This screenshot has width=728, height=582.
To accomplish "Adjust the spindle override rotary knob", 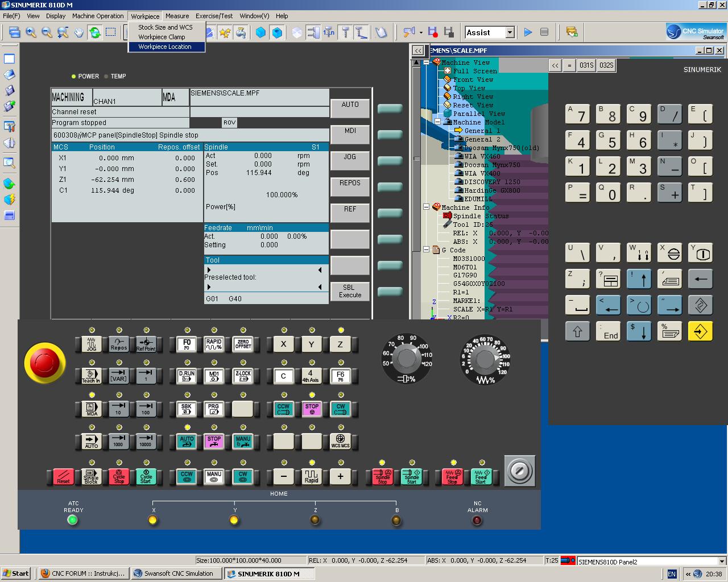I will [x=406, y=359].
